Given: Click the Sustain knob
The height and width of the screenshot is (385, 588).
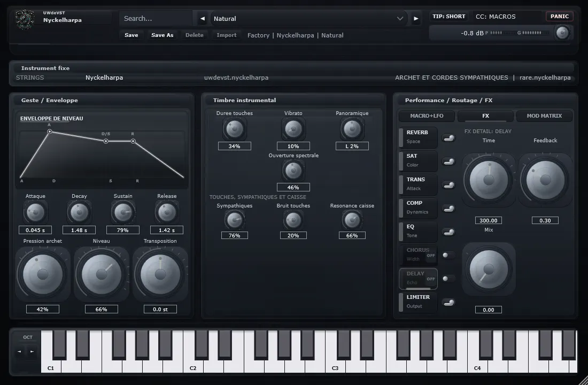Looking at the screenshot, I should click(x=123, y=212).
